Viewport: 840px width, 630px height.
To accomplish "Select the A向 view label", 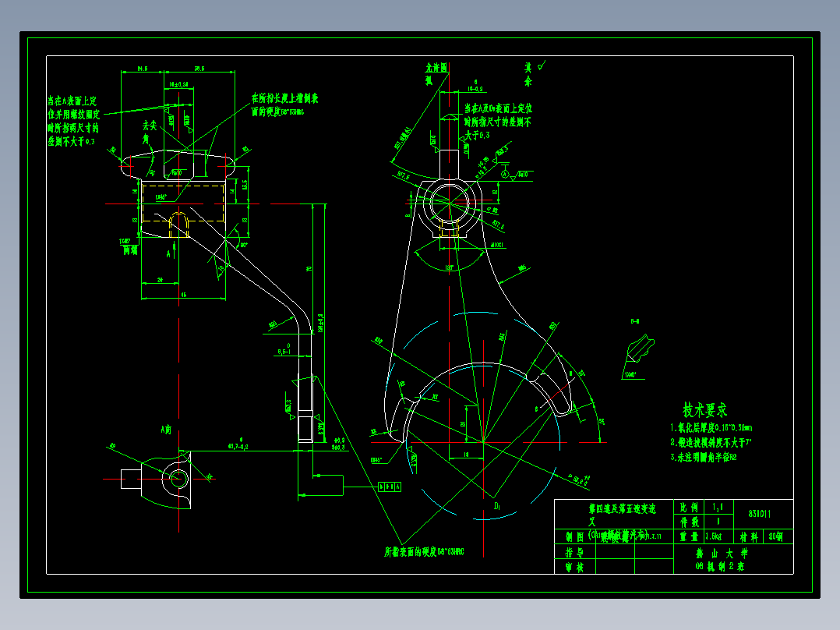I will tap(166, 430).
